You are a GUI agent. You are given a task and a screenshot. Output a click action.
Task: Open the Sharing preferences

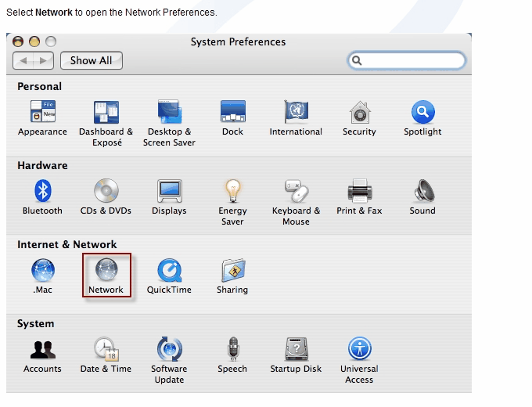[233, 276]
